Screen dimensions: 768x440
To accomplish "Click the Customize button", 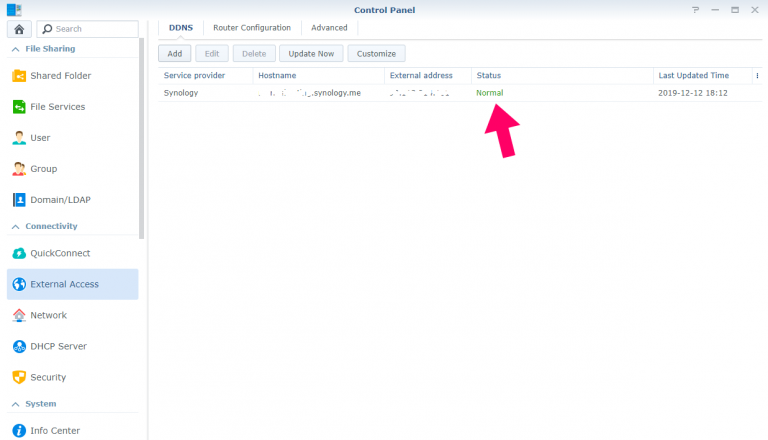I will [376, 53].
